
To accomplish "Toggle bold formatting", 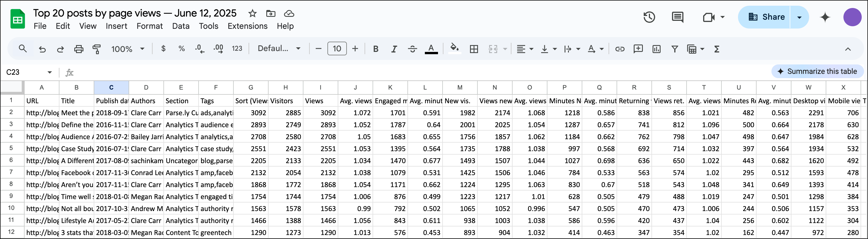I will (376, 49).
